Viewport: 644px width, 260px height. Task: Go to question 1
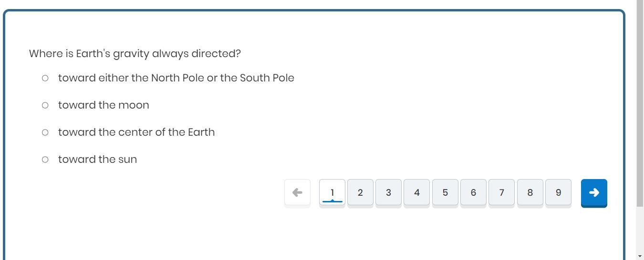(x=332, y=192)
